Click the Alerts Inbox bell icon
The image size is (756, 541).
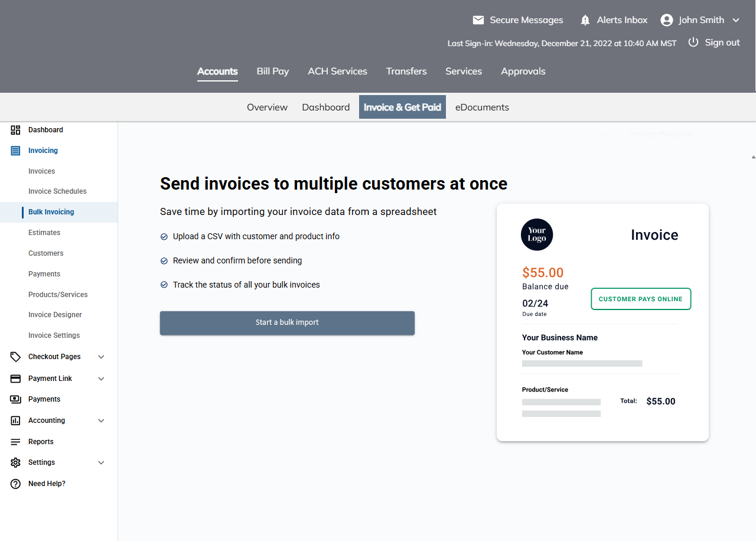coord(585,20)
